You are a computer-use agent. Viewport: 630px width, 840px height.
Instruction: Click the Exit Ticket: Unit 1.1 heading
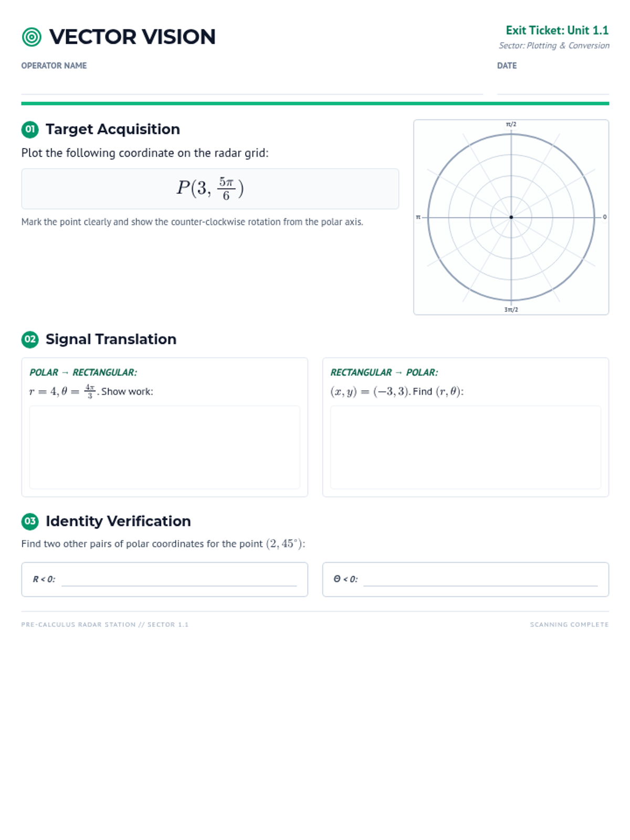pyautogui.click(x=556, y=30)
